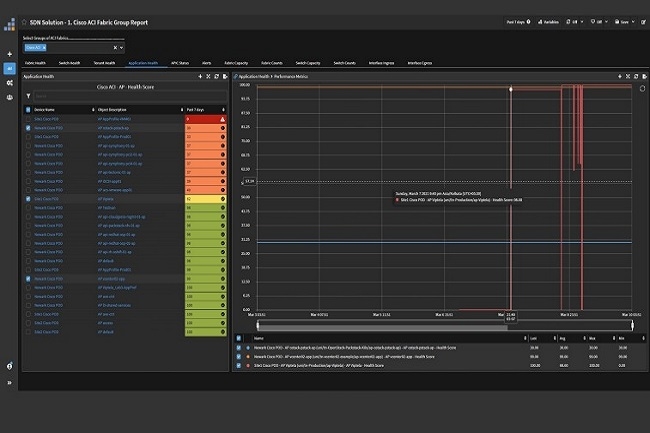Click the right handle of chart range slider
The width and height of the screenshot is (650, 433).
coord(632,326)
